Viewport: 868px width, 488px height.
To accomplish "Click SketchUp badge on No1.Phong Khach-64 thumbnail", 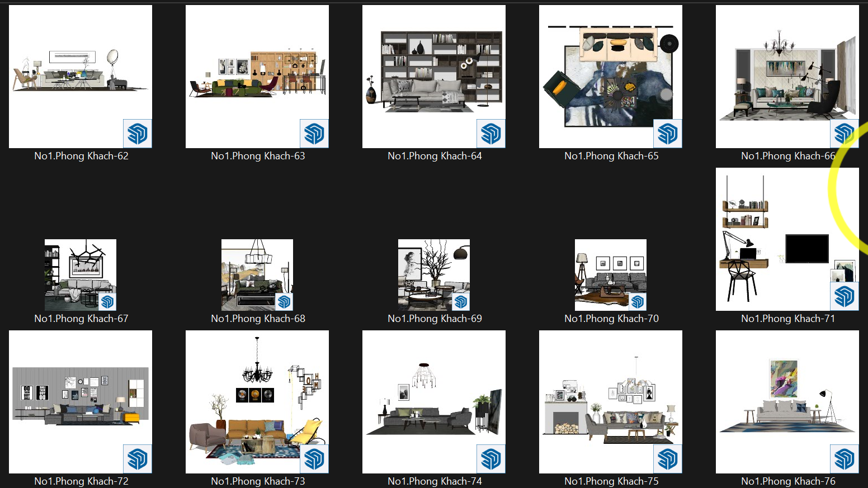I will (491, 134).
